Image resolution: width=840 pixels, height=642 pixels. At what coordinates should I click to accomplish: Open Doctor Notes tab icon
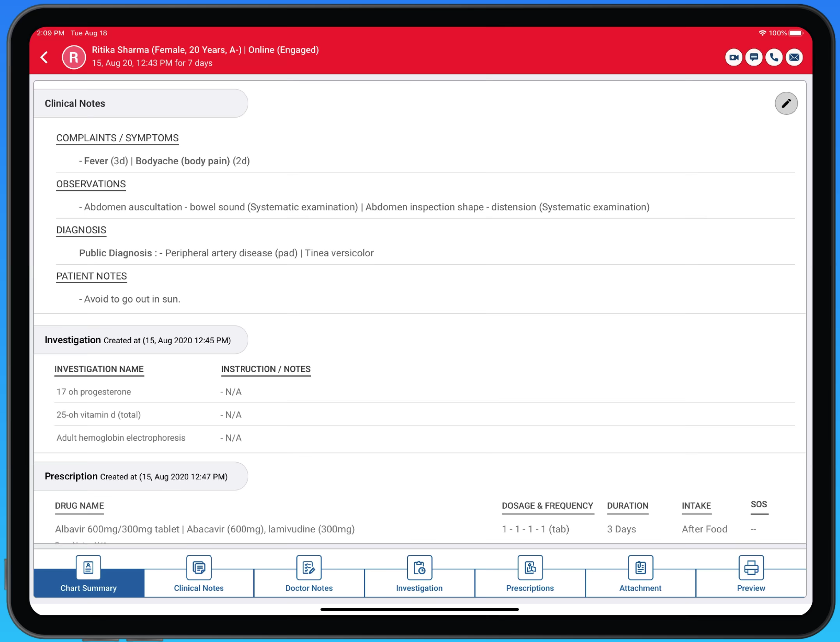[x=309, y=567]
